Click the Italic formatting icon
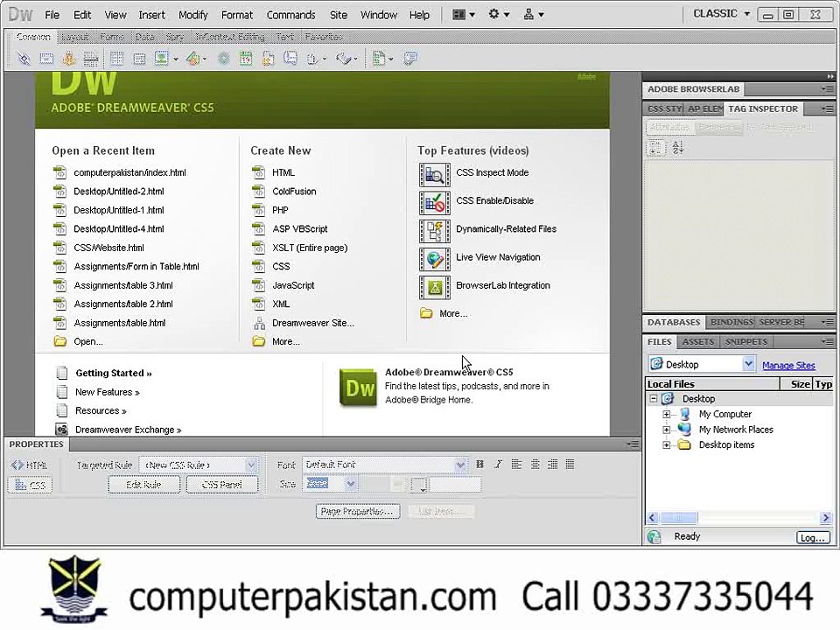 pyautogui.click(x=498, y=465)
